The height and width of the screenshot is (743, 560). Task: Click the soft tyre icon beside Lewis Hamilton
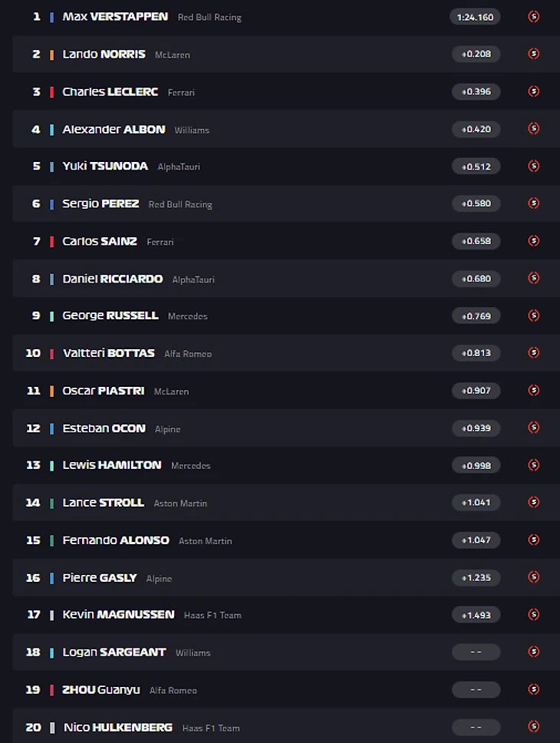(x=534, y=465)
